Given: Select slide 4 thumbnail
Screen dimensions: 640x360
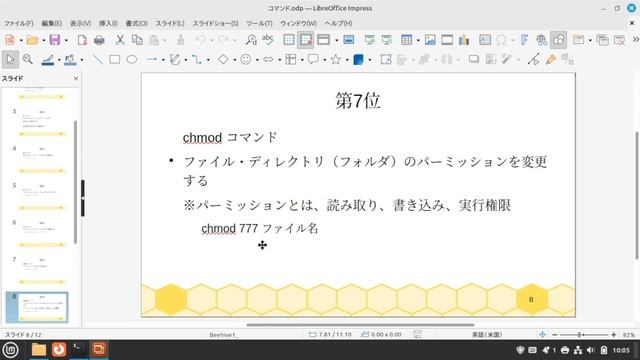Looking at the screenshot, I should coord(42,159).
